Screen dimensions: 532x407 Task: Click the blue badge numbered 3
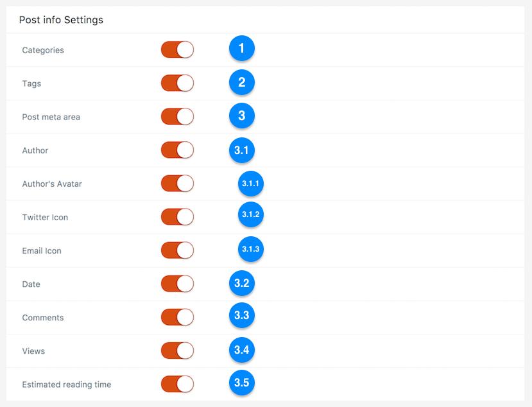coord(241,116)
